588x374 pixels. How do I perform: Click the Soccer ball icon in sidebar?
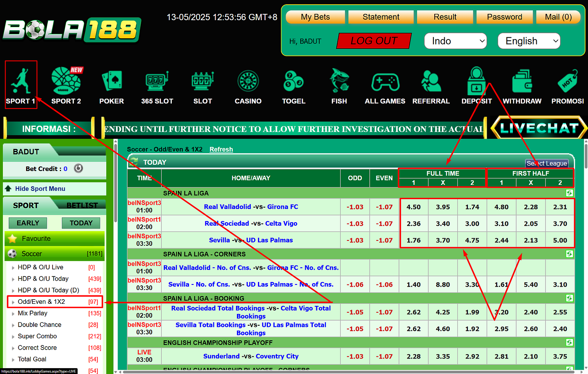pyautogui.click(x=13, y=254)
